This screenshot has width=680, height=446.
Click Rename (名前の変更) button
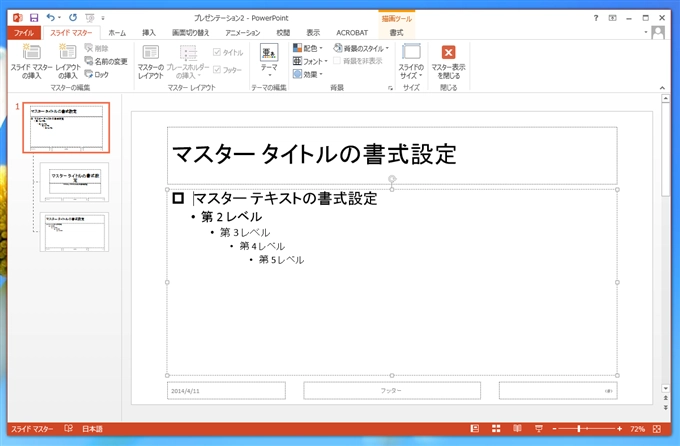[x=106, y=61]
